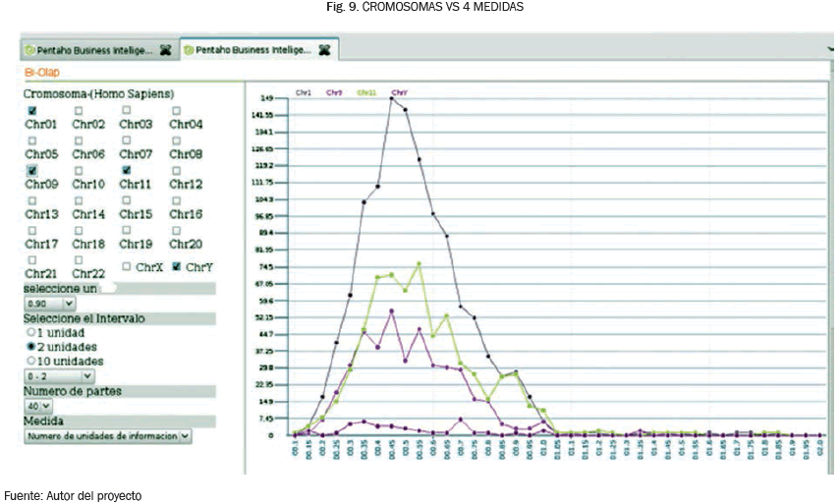Image resolution: width=840 pixels, height=504 pixels.
Task: Open the Medida 'Numero de unidades de informacion' dropdown
Action: 108,435
